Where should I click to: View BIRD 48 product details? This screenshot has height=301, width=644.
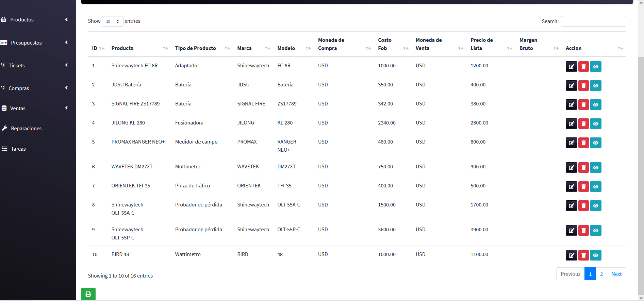[596, 255]
